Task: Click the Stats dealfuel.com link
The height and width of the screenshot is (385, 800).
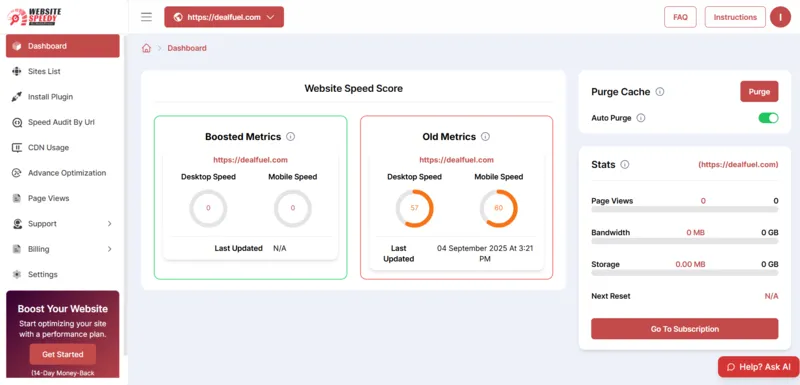Action: (x=738, y=165)
